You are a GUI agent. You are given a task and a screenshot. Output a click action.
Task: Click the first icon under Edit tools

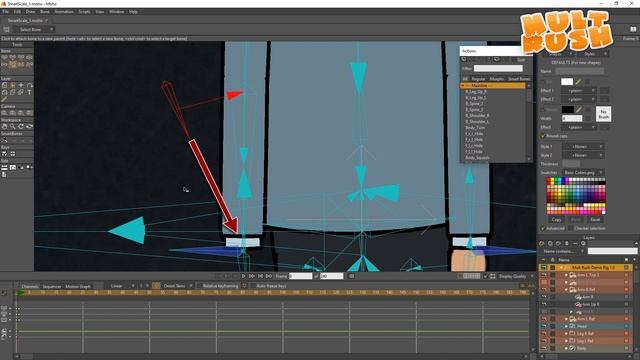tap(4, 167)
